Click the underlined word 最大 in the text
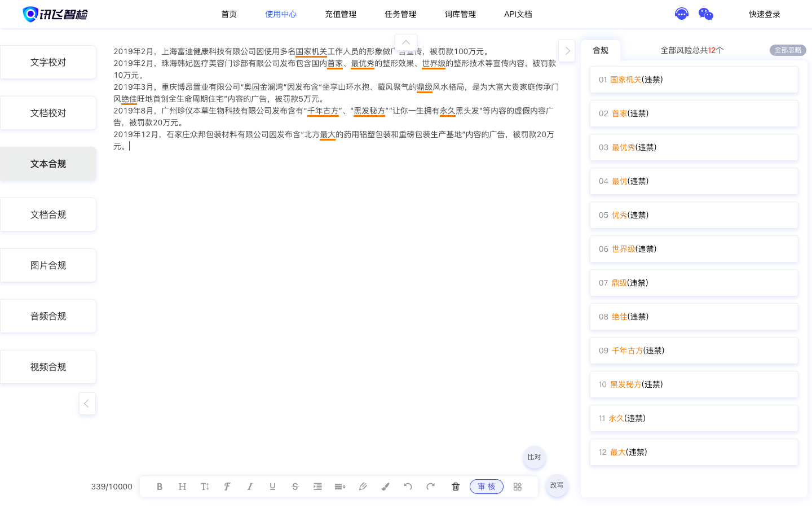This screenshot has width=812, height=508. [328, 134]
